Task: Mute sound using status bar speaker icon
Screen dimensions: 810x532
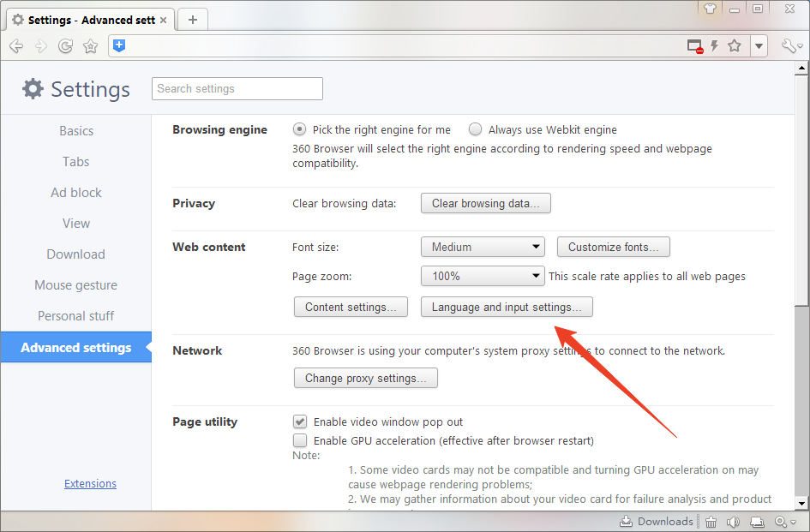Action: [x=733, y=522]
